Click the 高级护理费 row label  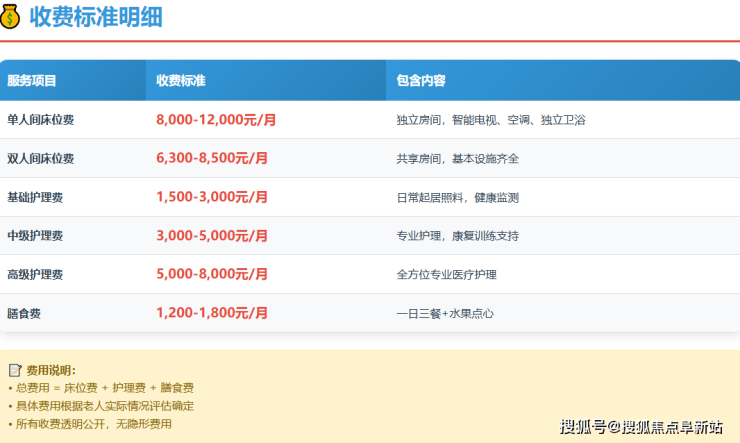[35, 275]
